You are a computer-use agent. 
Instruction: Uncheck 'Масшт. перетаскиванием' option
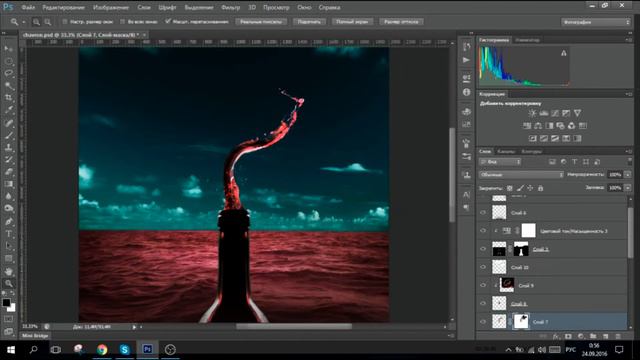coord(168,21)
